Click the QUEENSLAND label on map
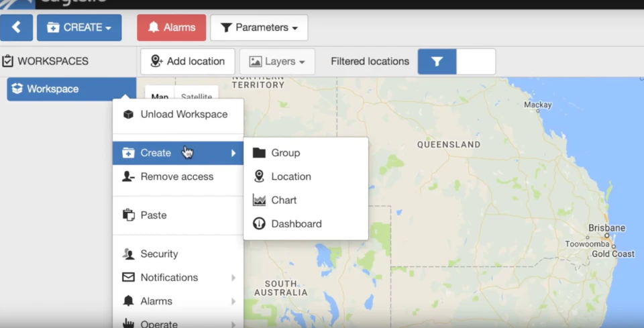Viewport: 644px width, 328px height. [x=449, y=144]
